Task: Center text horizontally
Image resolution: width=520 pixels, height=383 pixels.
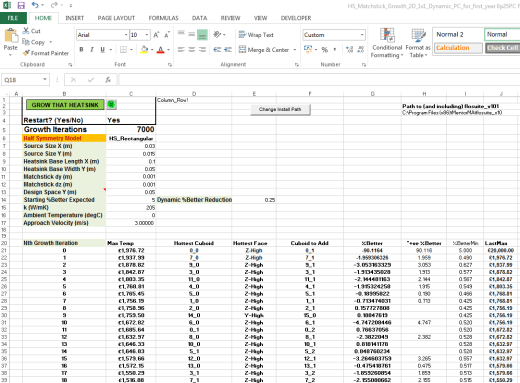Action: click(192, 50)
